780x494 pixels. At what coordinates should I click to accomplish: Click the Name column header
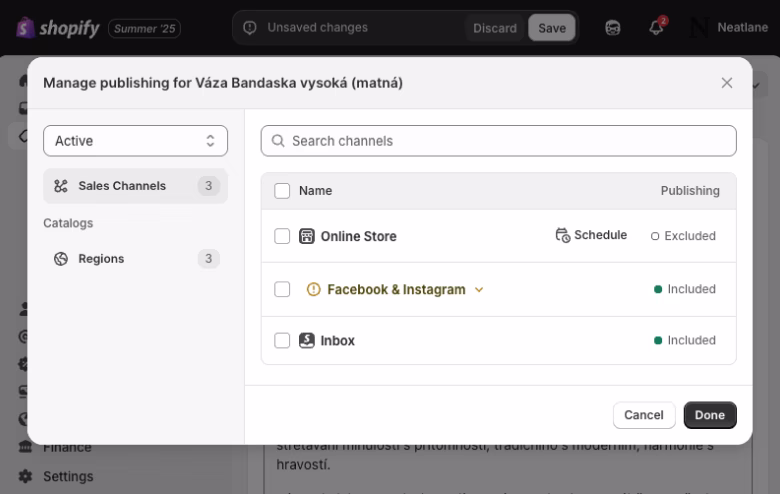[x=315, y=191]
